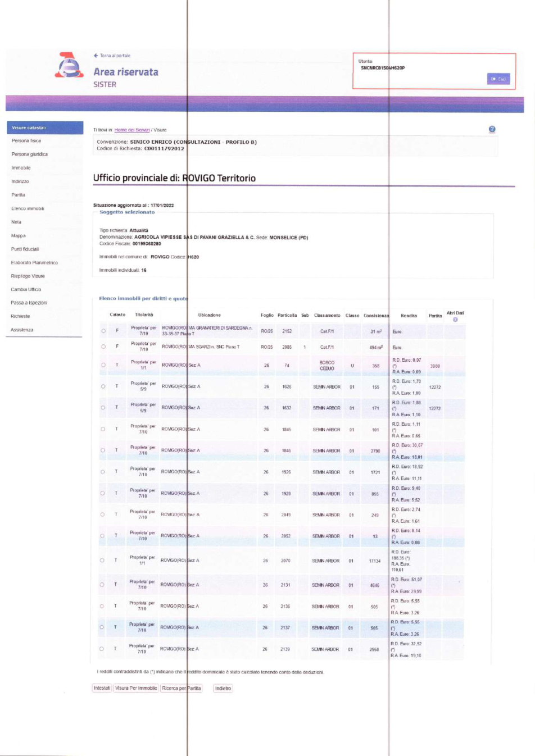Click the Agenzia Entrate logo icon
The width and height of the screenshot is (535, 756).
pos(69,65)
